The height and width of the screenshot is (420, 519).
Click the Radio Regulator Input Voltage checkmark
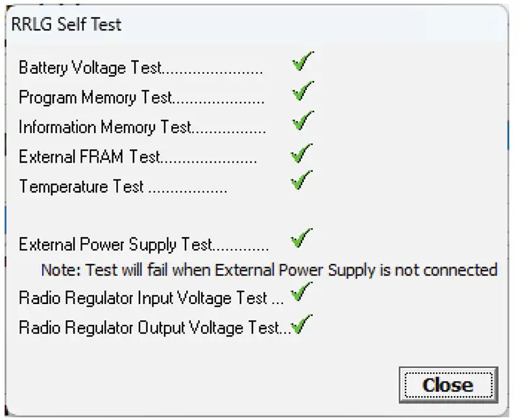300,293
